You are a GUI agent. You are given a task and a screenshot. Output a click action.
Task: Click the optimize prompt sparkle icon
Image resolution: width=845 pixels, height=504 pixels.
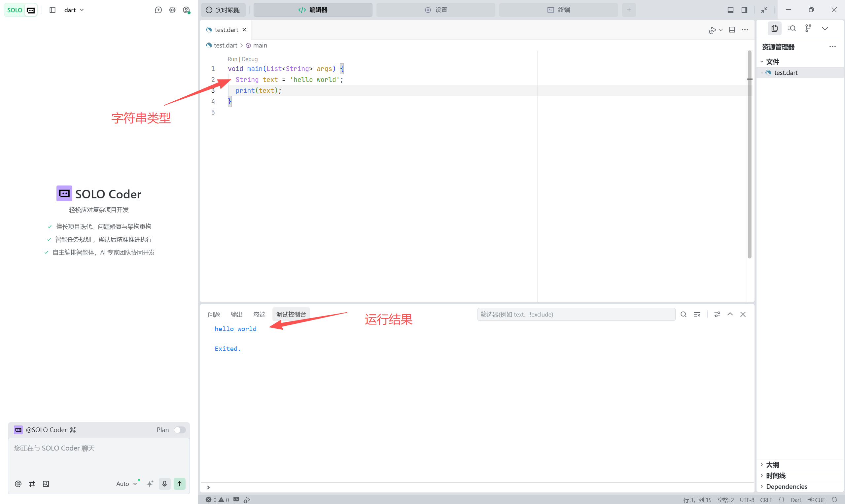pyautogui.click(x=150, y=484)
